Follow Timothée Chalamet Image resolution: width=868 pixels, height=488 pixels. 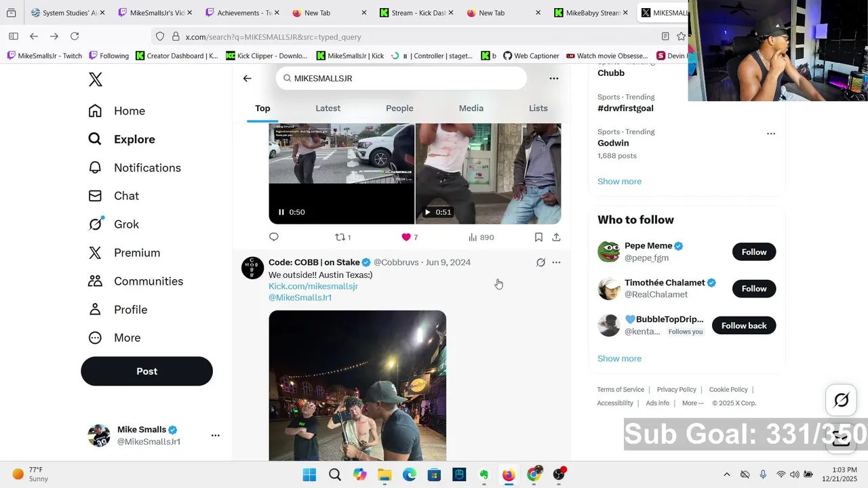point(754,289)
